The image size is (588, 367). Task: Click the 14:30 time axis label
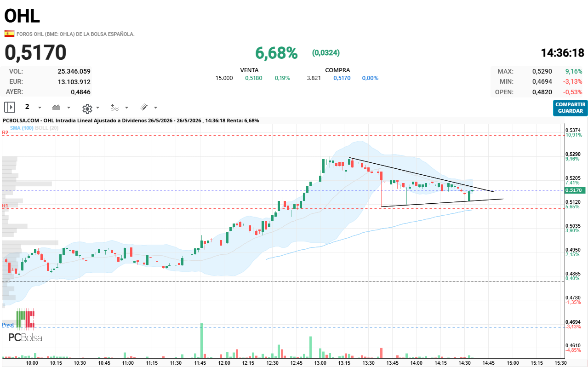(x=465, y=363)
